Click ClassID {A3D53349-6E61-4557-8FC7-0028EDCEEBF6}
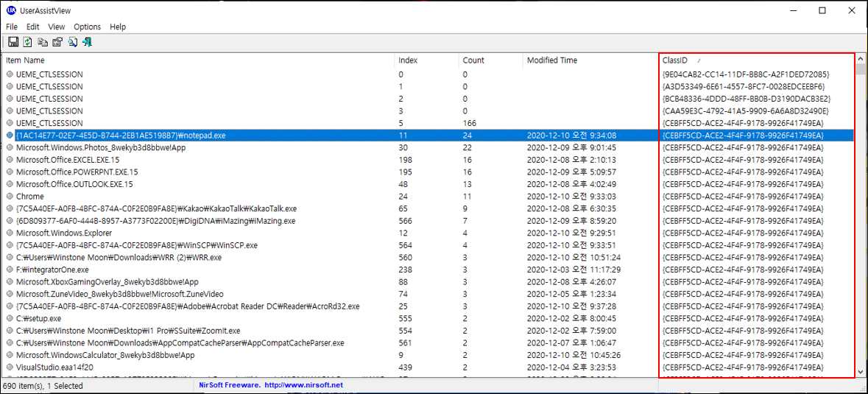 pos(744,86)
